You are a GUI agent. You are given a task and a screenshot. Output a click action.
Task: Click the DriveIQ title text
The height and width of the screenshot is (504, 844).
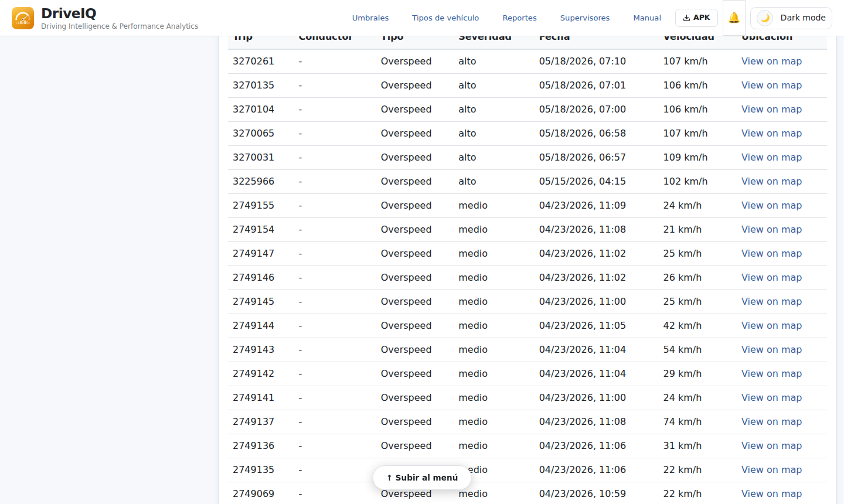69,13
